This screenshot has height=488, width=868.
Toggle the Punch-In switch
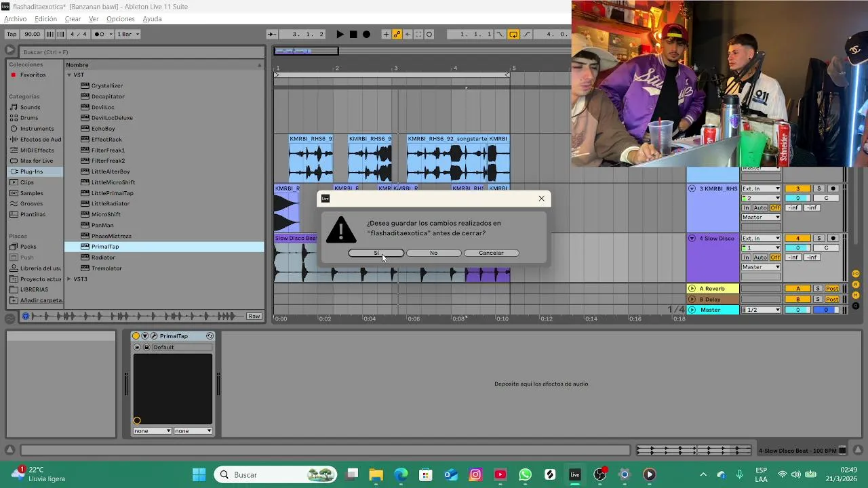click(500, 35)
